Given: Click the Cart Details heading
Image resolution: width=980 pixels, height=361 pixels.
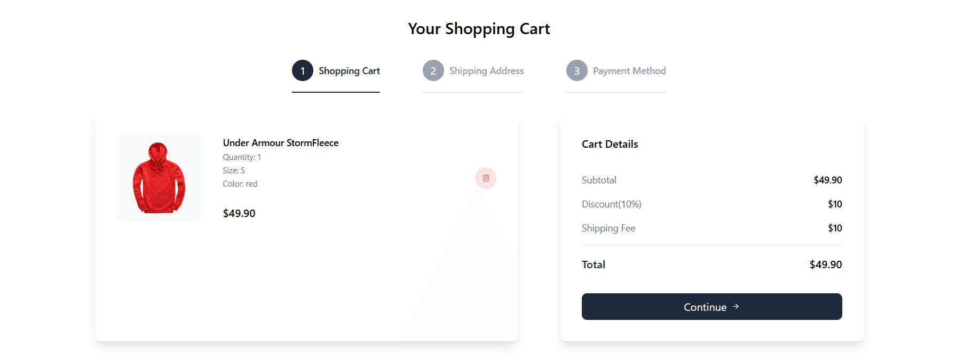Looking at the screenshot, I should coord(610,144).
